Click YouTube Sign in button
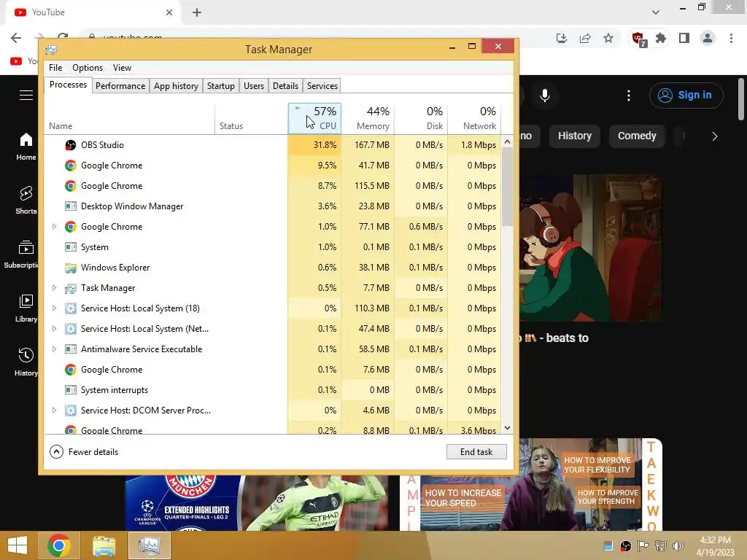 tap(686, 96)
